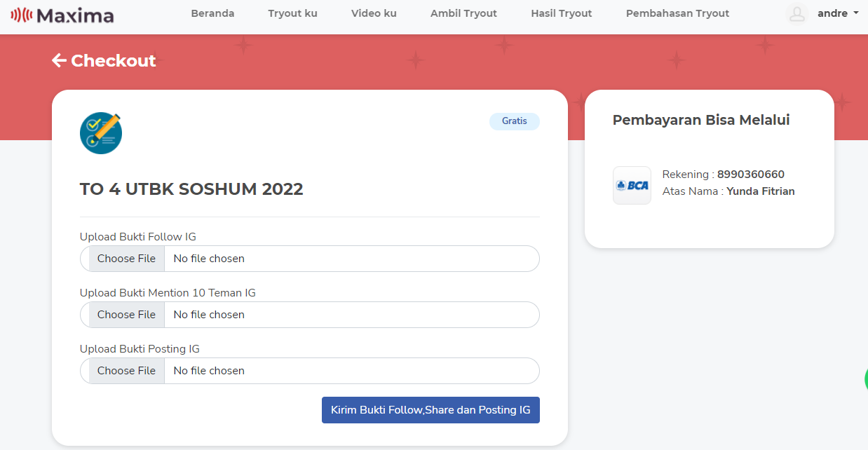Submit Kirim Bukti Follow, Share dan Posting IG

(430, 410)
